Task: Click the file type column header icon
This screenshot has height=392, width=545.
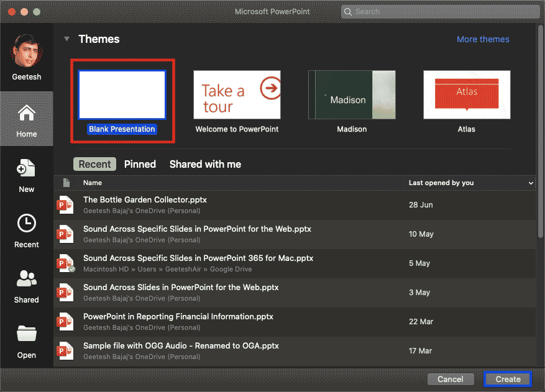Action: [66, 183]
